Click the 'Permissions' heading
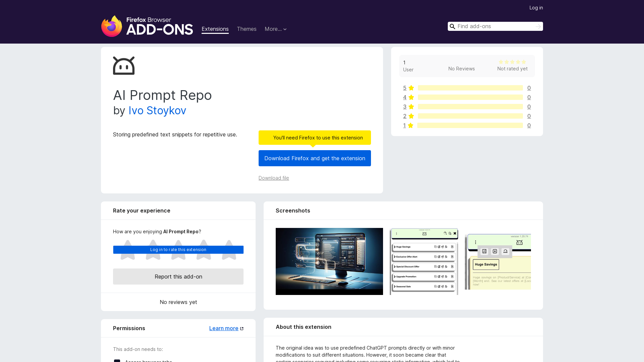Image resolution: width=644 pixels, height=362 pixels. (129, 328)
